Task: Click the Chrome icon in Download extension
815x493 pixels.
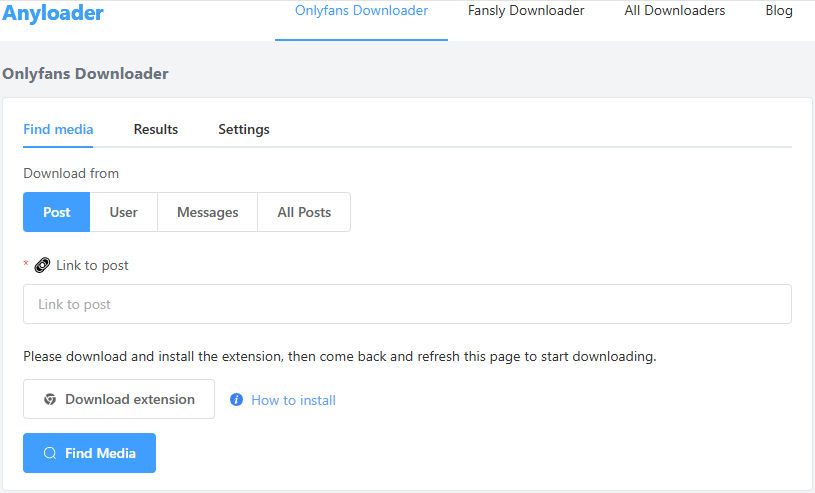Action: (x=50, y=399)
